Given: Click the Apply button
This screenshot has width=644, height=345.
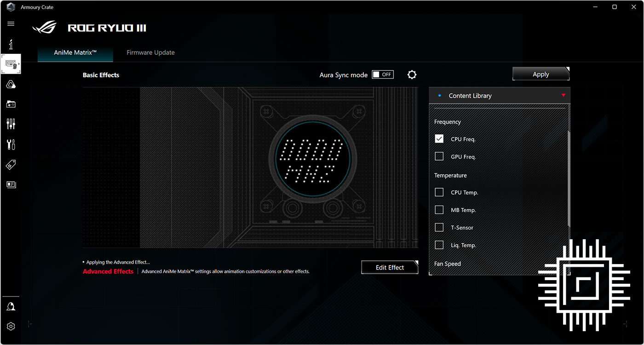Looking at the screenshot, I should coord(540,74).
